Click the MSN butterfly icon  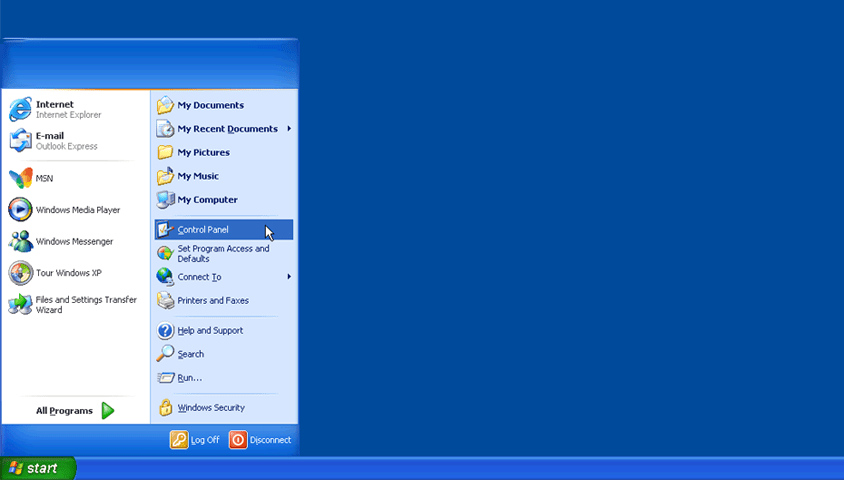[20, 178]
